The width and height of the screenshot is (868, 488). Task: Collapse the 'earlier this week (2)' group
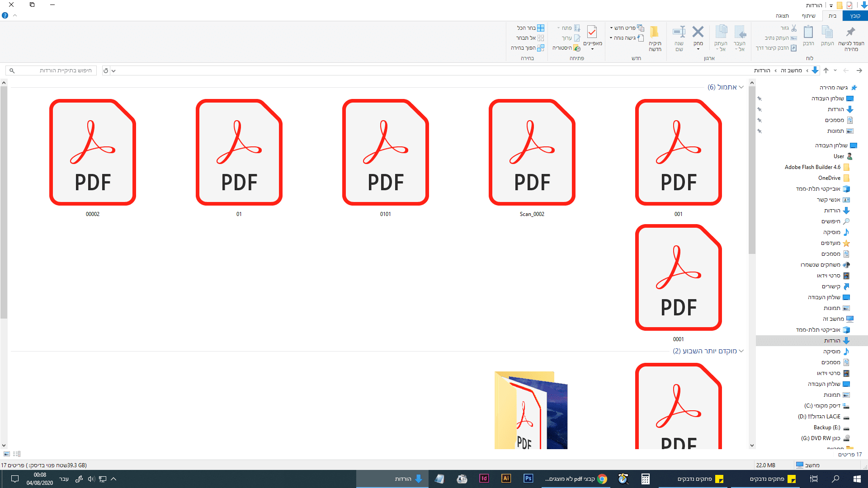click(741, 351)
